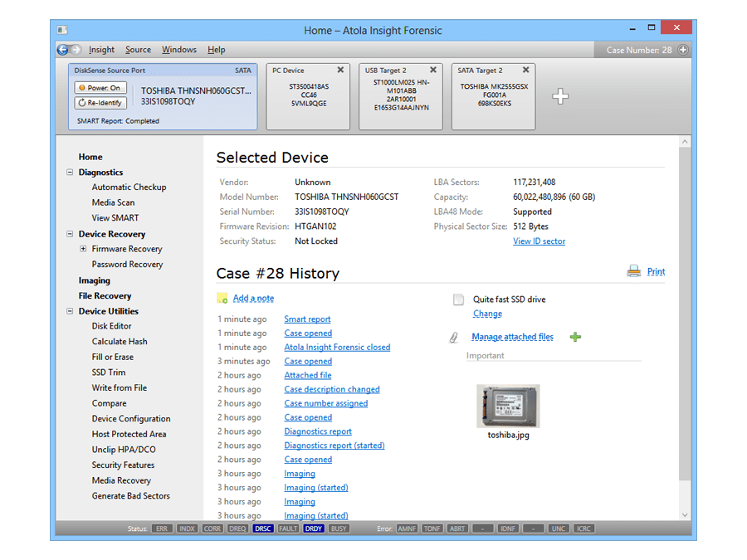Image resolution: width=747 pixels, height=560 pixels.
Task: Open the Insight menu
Action: point(101,50)
